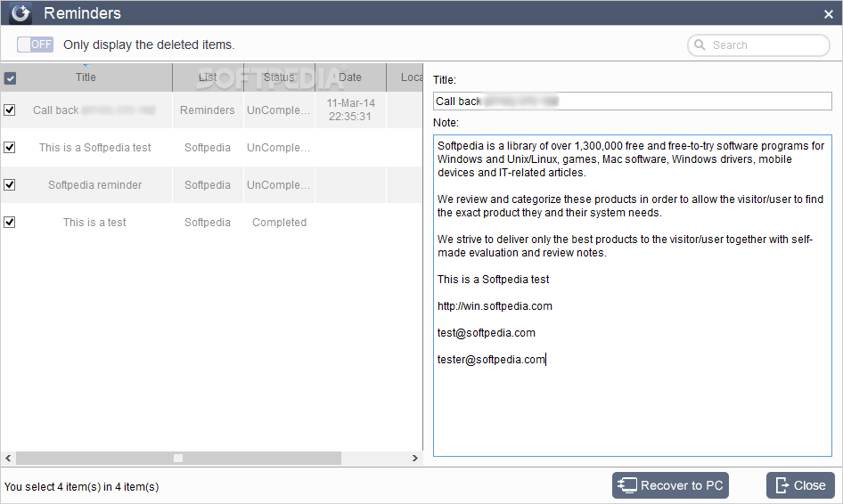
Task: Toggle the 'Only display the deleted items' switch
Action: (35, 45)
